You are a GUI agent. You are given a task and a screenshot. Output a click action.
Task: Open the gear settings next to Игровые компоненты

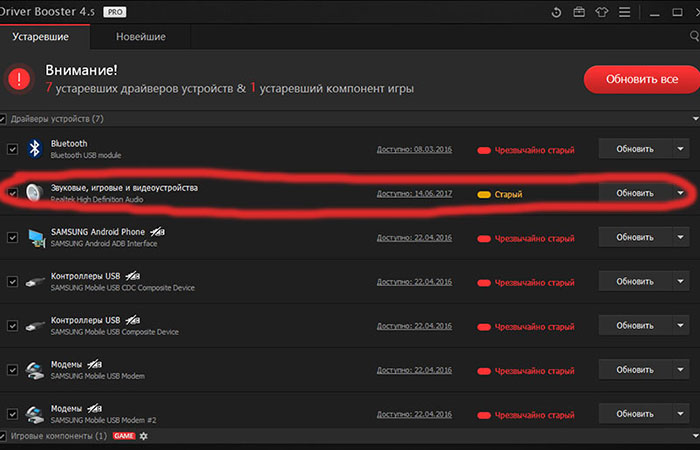click(x=143, y=436)
